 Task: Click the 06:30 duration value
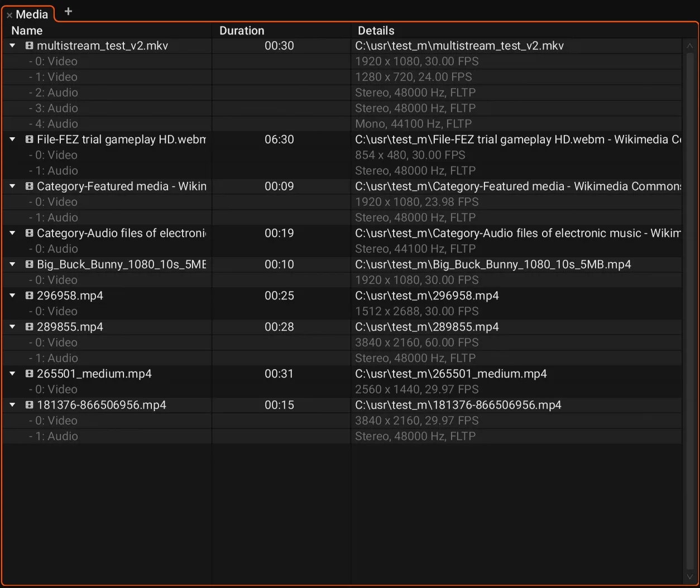tap(279, 139)
